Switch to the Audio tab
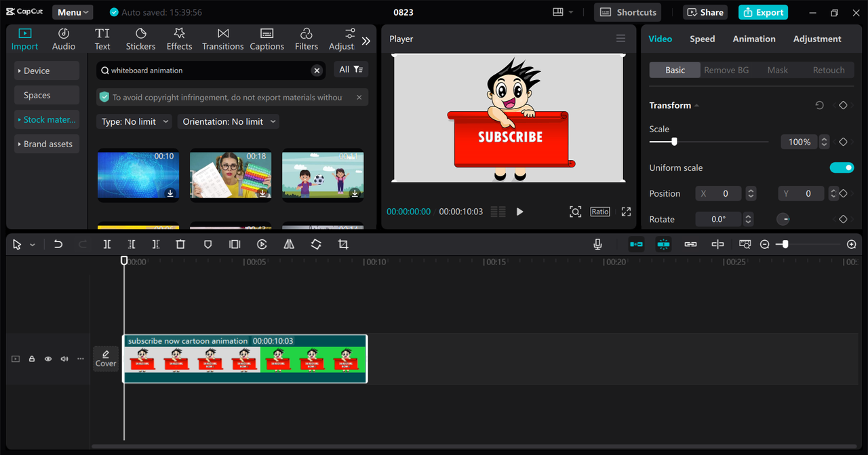This screenshot has height=455, width=868. pyautogui.click(x=64, y=39)
